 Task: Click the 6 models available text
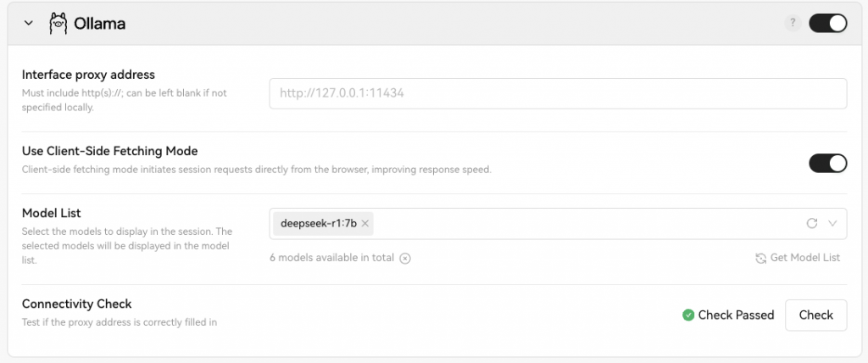(331, 258)
